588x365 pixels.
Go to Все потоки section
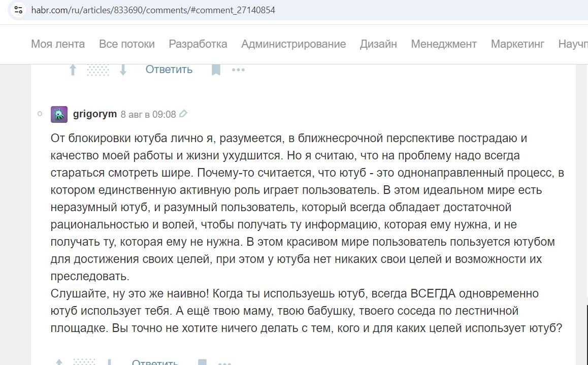(127, 44)
